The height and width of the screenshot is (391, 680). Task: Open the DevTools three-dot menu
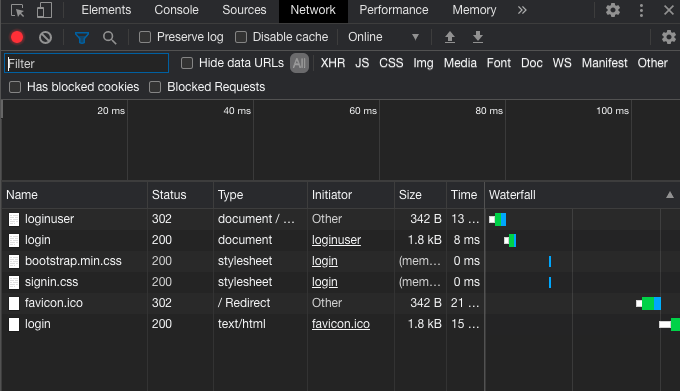(641, 10)
